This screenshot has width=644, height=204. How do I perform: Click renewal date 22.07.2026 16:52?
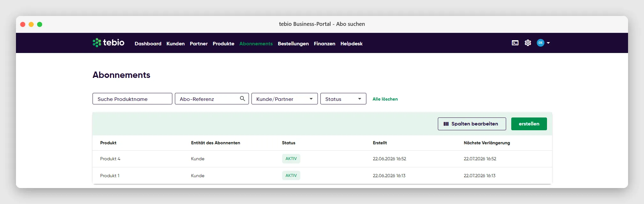coord(480,159)
